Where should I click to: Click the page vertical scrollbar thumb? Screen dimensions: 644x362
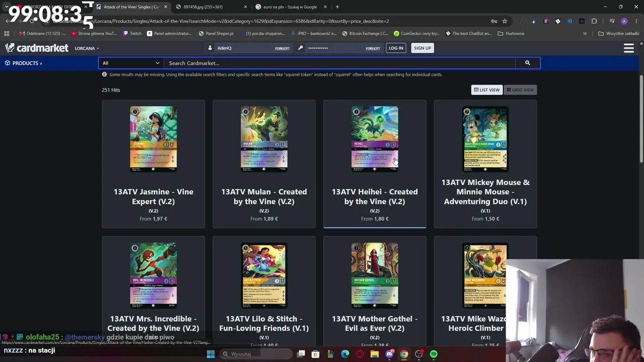point(641,119)
